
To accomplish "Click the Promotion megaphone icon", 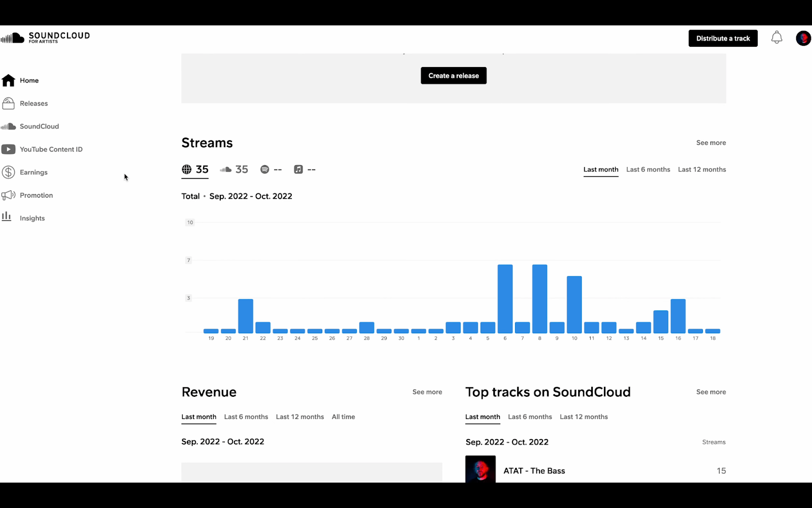I will (8, 195).
